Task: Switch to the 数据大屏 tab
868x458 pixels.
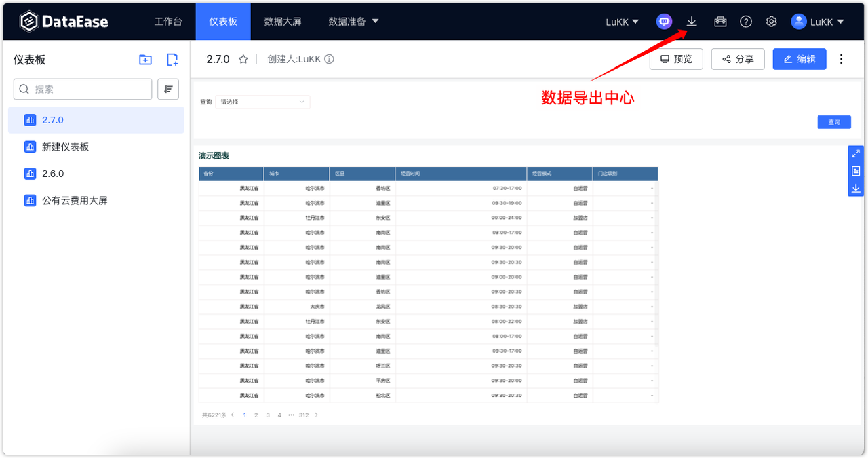Action: 283,21
